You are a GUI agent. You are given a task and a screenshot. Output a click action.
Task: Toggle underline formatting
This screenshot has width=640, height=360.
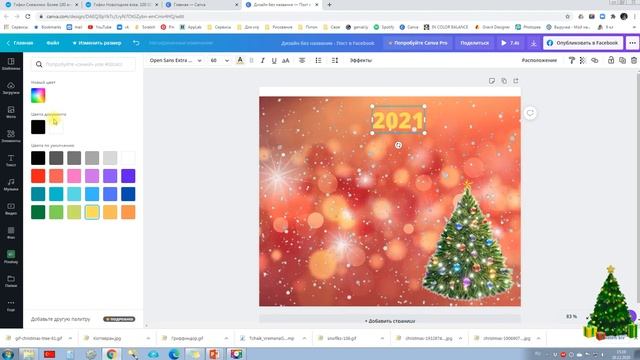coord(274,60)
